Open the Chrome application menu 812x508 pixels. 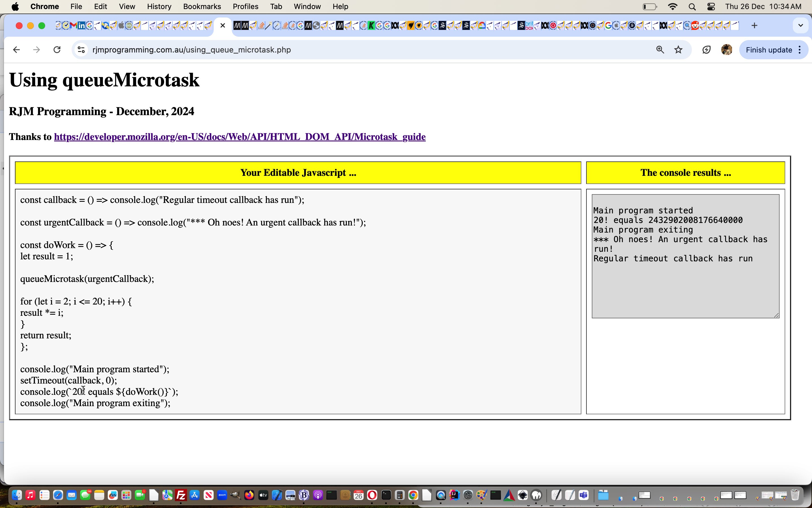[45, 6]
